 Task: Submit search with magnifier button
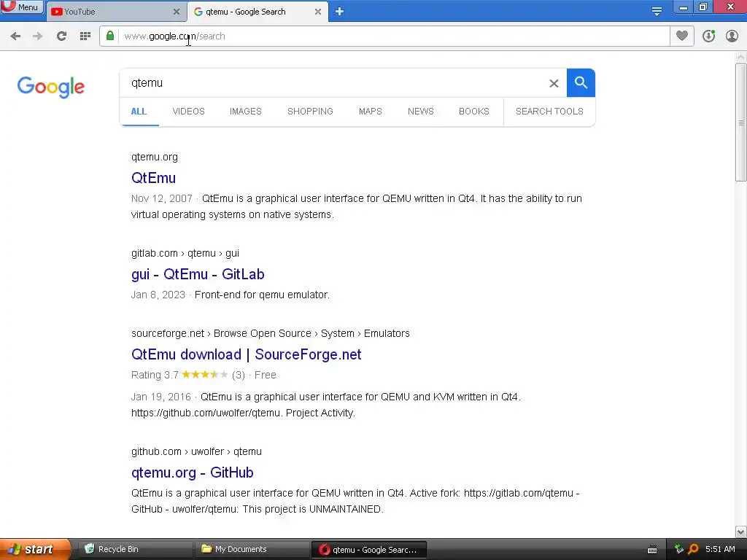581,83
